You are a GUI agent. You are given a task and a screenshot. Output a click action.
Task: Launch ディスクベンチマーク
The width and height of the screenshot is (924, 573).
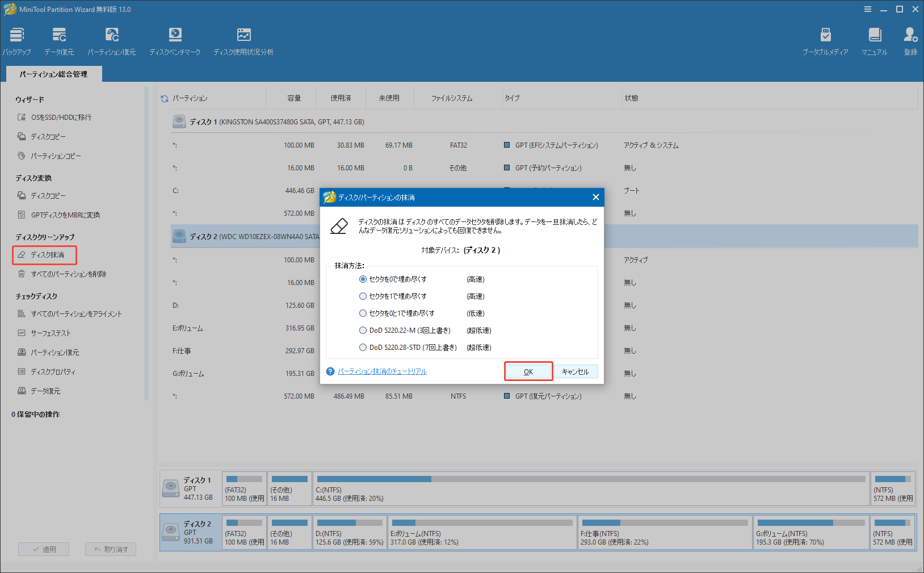tap(175, 40)
